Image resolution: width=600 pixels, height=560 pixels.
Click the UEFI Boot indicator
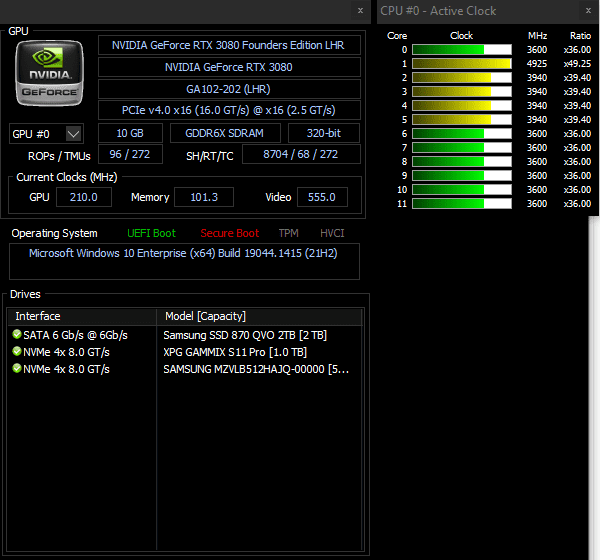pyautogui.click(x=152, y=233)
